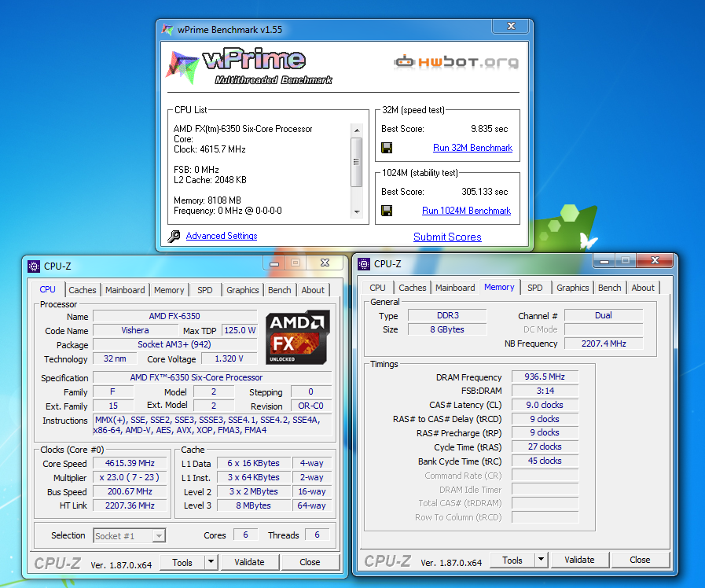Click 1024M Best Score 305.133 sec

tap(485, 192)
